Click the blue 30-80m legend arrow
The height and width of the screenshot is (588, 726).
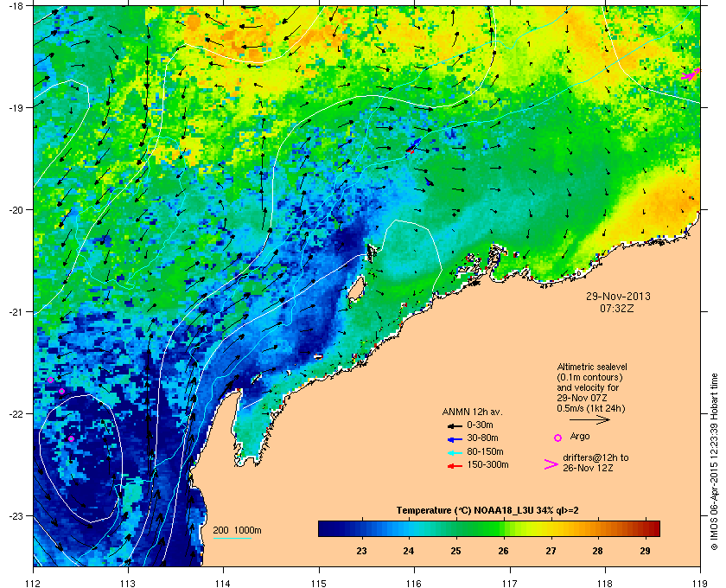[x=455, y=438]
